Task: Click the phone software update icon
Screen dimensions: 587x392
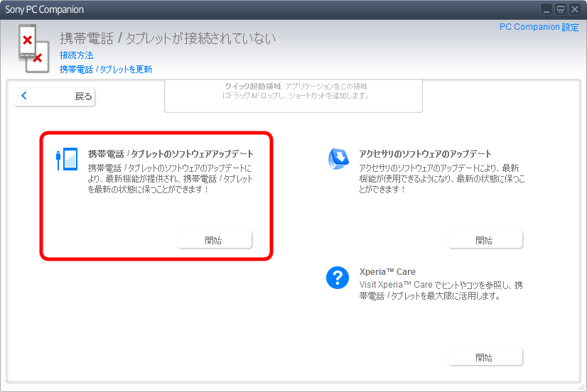Action: [x=67, y=159]
